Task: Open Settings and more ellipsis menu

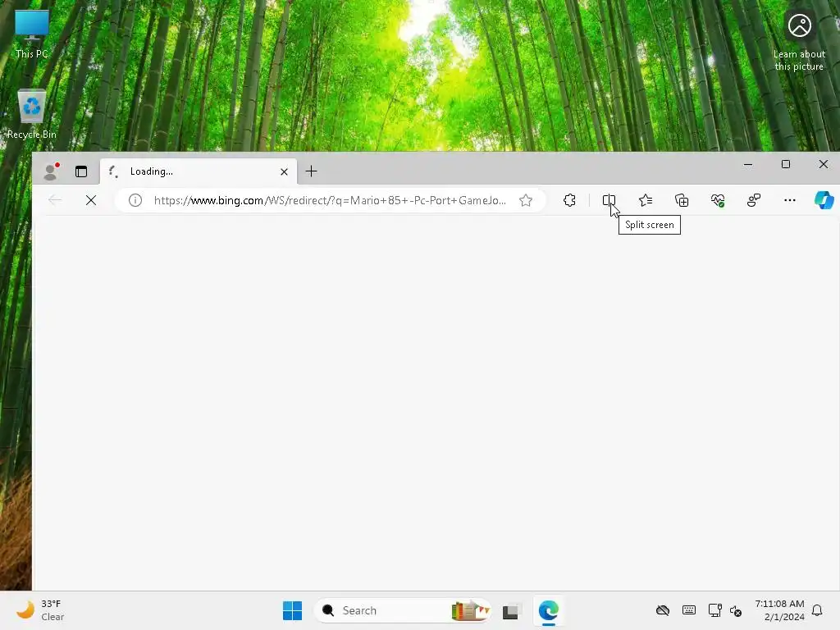Action: point(790,200)
